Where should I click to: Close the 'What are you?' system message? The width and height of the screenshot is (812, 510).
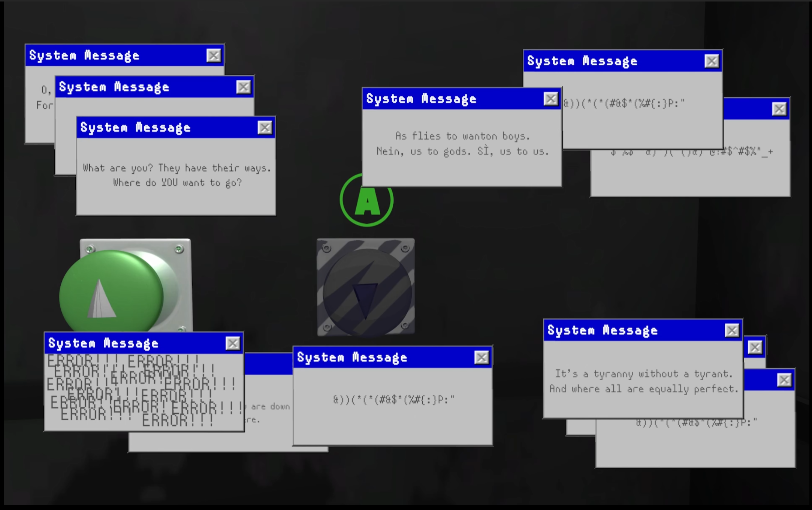point(265,128)
